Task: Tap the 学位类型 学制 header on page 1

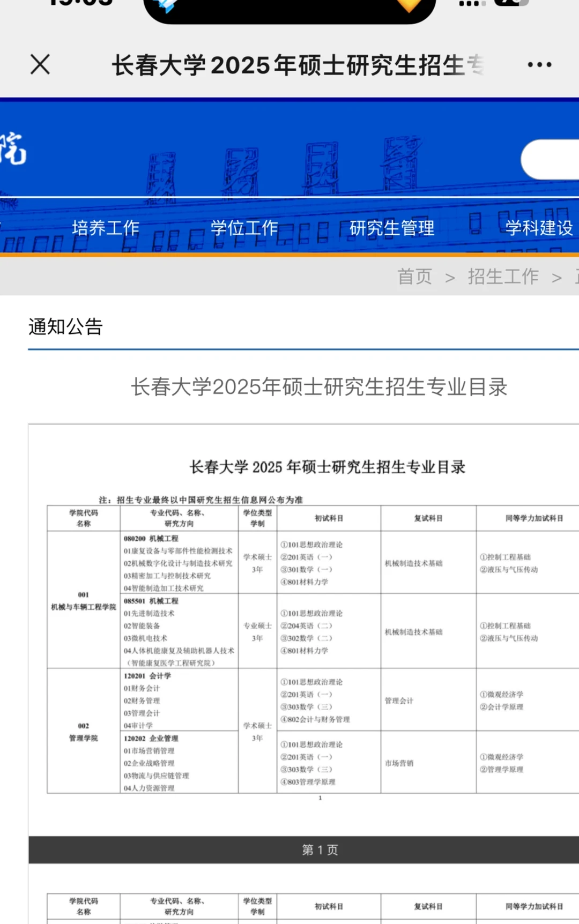Action: pos(257,518)
